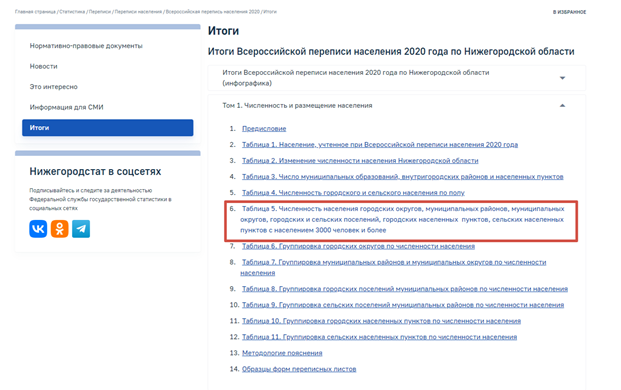Image resolution: width=621 pixels, height=390 pixels.
Task: Click Всероссийская перепись населения 2020 breadcrumb
Action: 213,12
